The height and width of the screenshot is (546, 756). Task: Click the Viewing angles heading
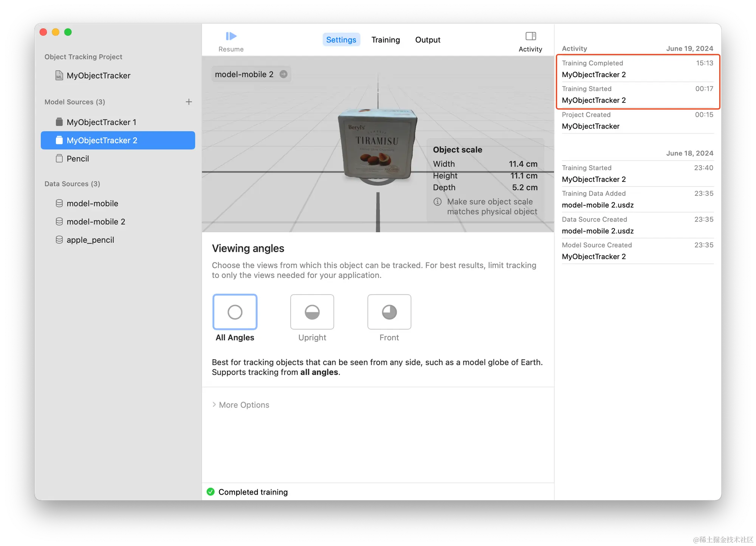[x=248, y=248]
